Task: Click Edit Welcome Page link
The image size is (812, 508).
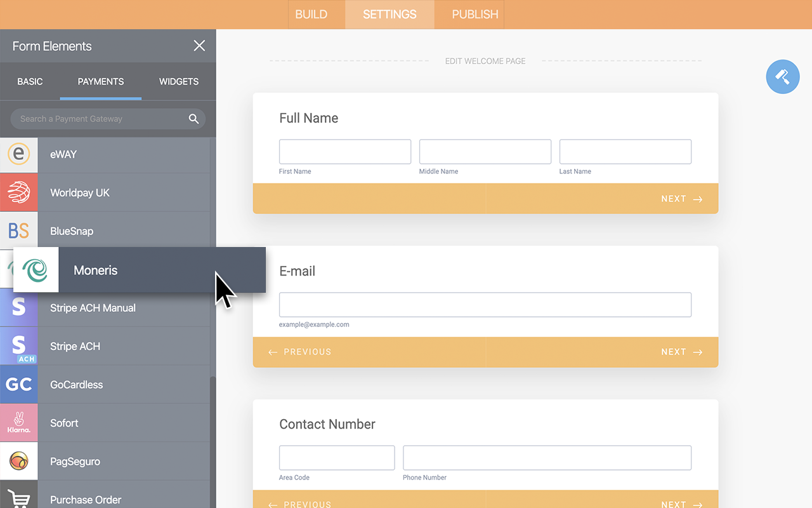Action: [x=485, y=61]
